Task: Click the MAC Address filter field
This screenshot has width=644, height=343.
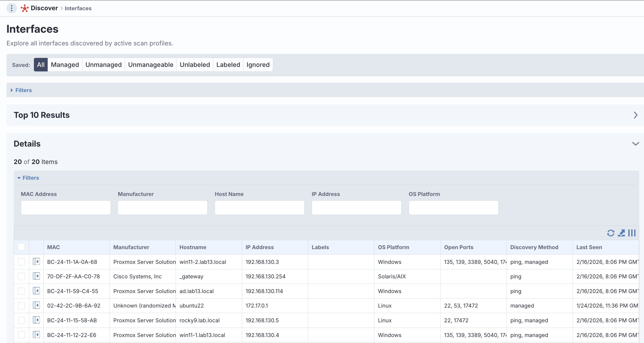Action: pyautogui.click(x=66, y=208)
